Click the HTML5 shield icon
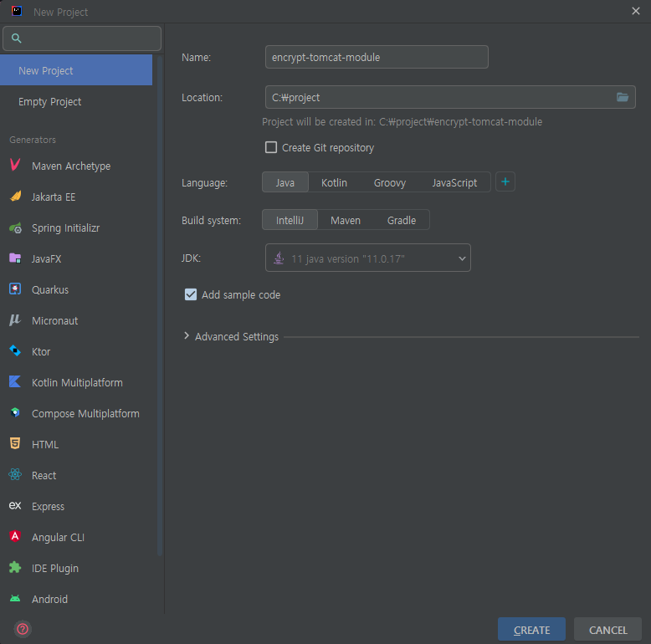 pos(15,443)
